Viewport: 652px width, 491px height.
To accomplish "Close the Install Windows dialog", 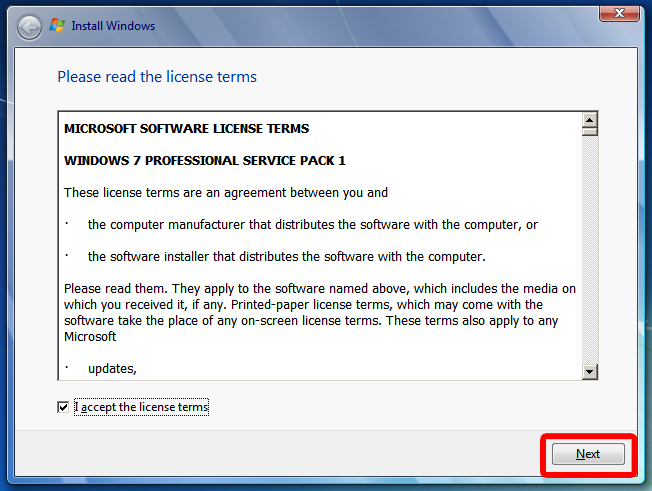I will pyautogui.click(x=619, y=13).
